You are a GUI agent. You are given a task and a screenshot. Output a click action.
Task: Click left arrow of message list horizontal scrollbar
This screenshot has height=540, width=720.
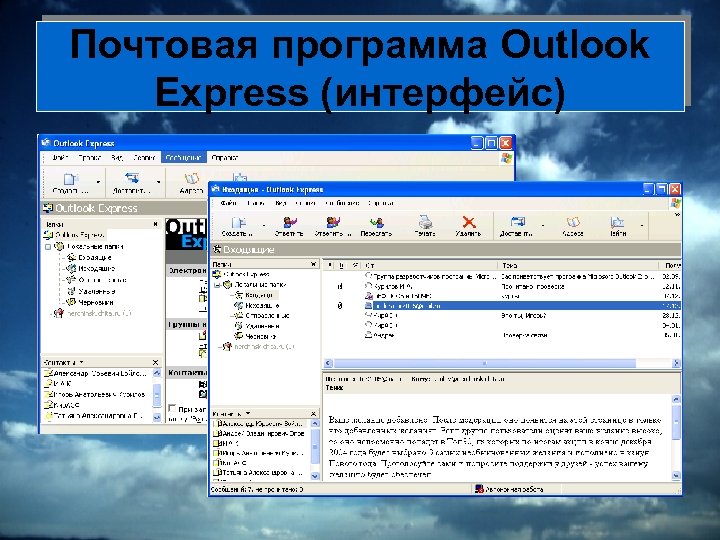pos(328,363)
